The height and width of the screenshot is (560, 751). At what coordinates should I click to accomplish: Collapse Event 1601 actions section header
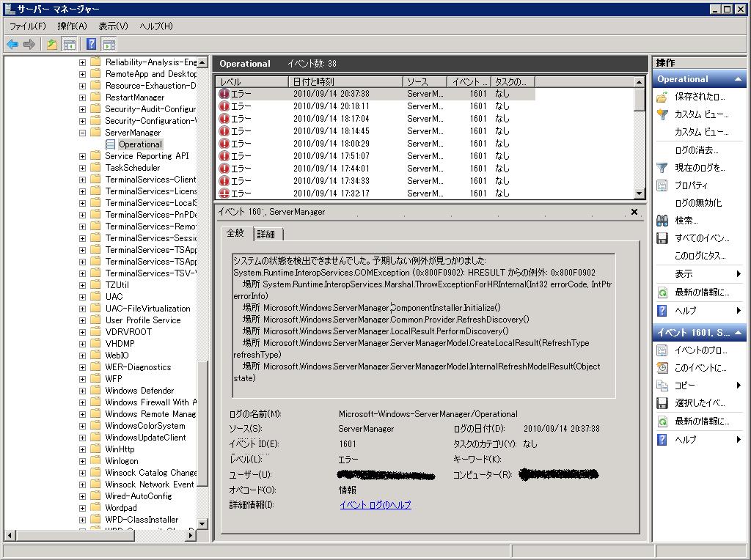[x=699, y=332]
